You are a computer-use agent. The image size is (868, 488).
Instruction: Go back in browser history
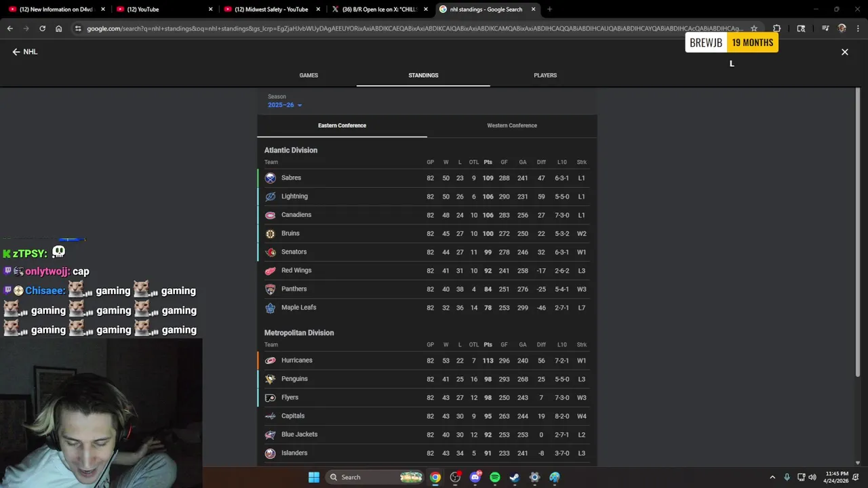pos(9,28)
